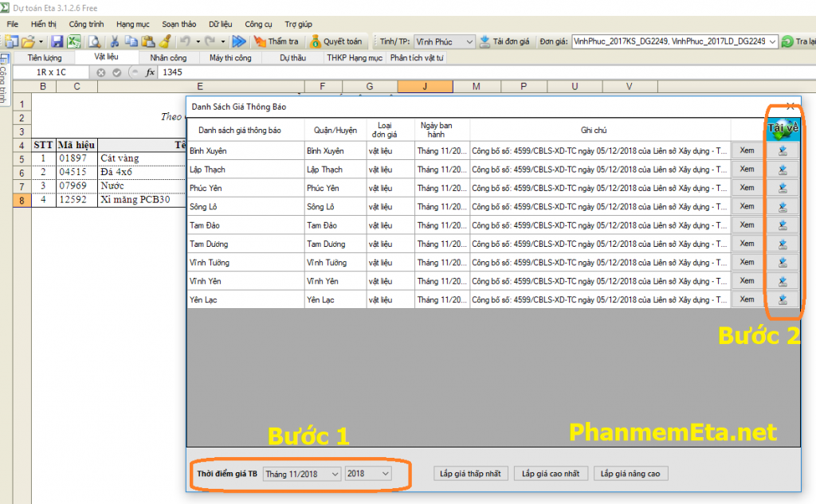This screenshot has height=504, width=816.
Task: Open the 2018 year dropdown
Action: pyautogui.click(x=386, y=474)
